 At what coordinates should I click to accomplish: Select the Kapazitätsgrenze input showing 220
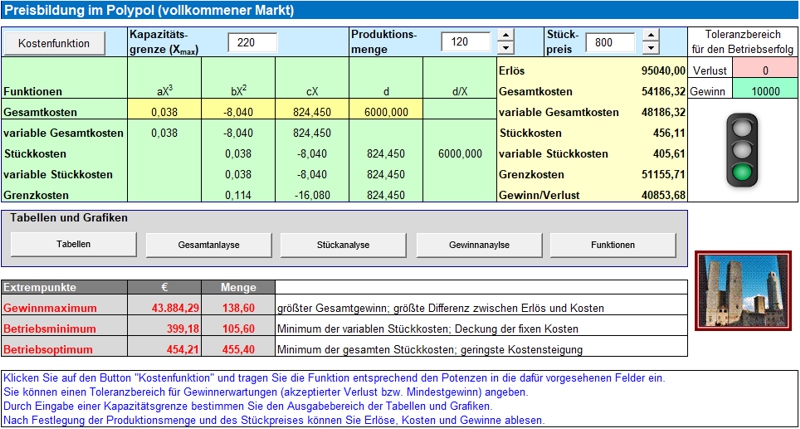click(252, 43)
